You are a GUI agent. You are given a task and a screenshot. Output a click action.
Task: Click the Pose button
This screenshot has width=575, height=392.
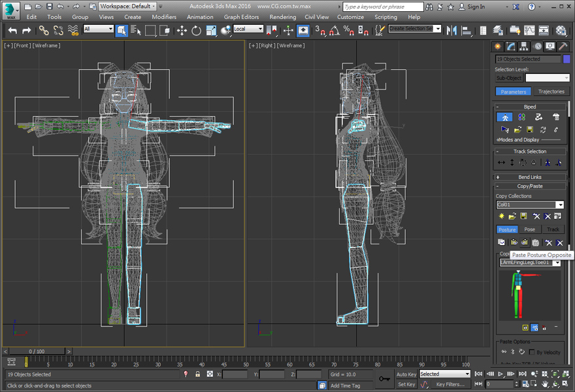[x=529, y=229]
